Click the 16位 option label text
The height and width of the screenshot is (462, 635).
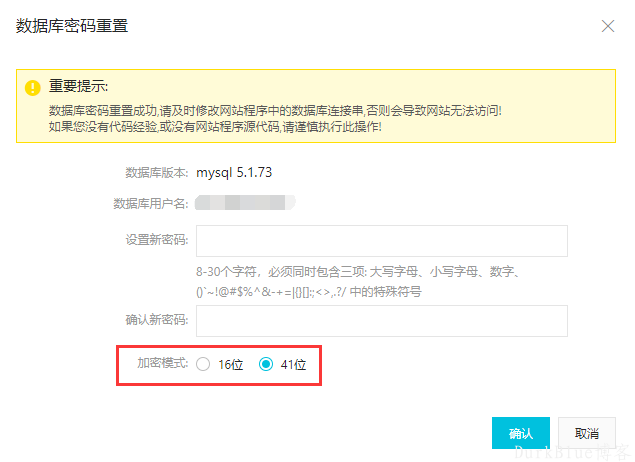click(230, 364)
